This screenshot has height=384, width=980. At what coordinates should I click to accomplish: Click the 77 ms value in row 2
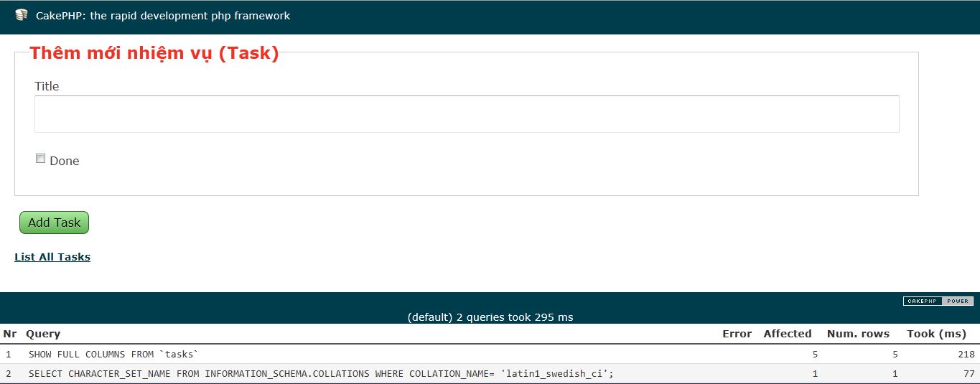tap(969, 374)
